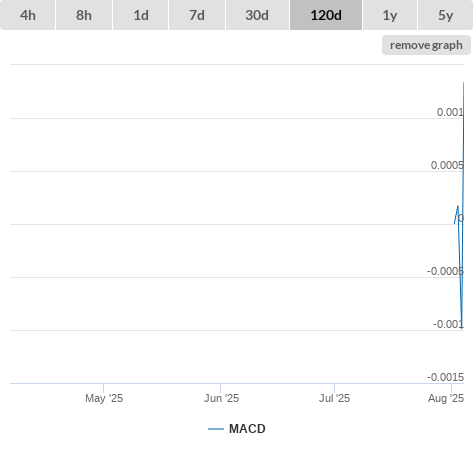The height and width of the screenshot is (455, 474).
Task: Switch to the 8h time range
Action: point(84,15)
